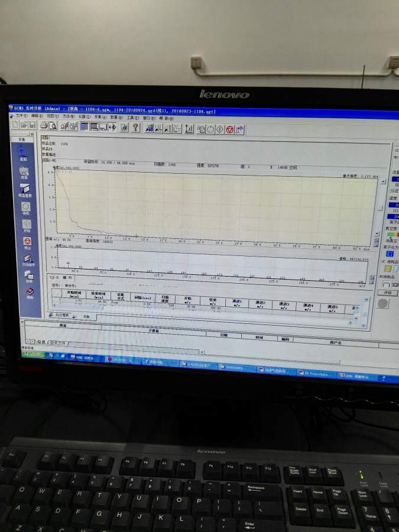Click the 停止 (stop) sidebar icon
Image resolution: width=399 pixels, height=532 pixels.
[27, 242]
